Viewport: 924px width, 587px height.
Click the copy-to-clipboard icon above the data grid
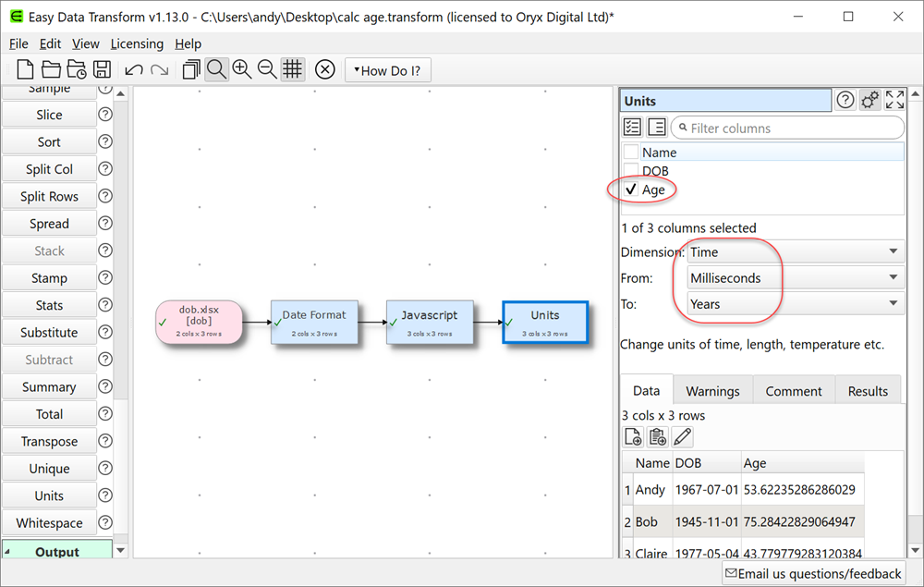(x=658, y=436)
